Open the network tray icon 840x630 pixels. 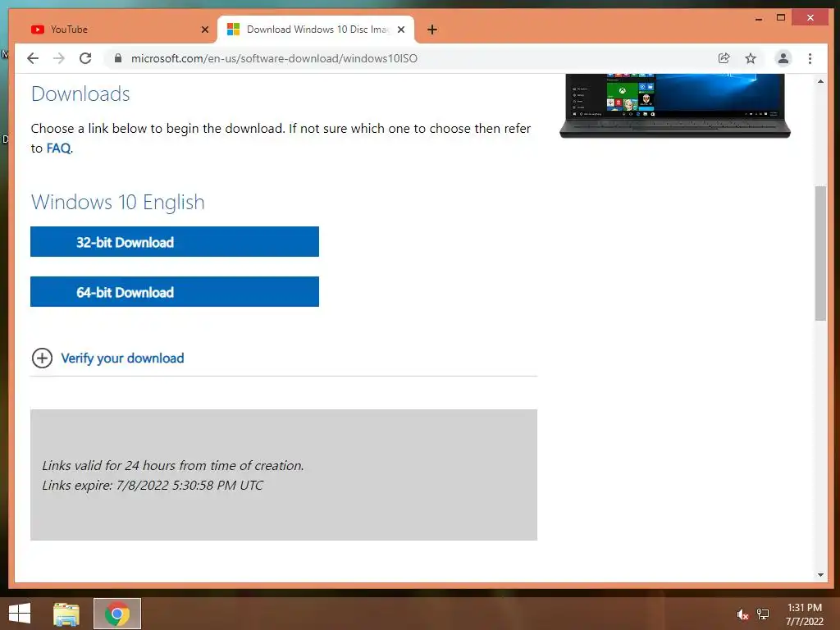763,614
